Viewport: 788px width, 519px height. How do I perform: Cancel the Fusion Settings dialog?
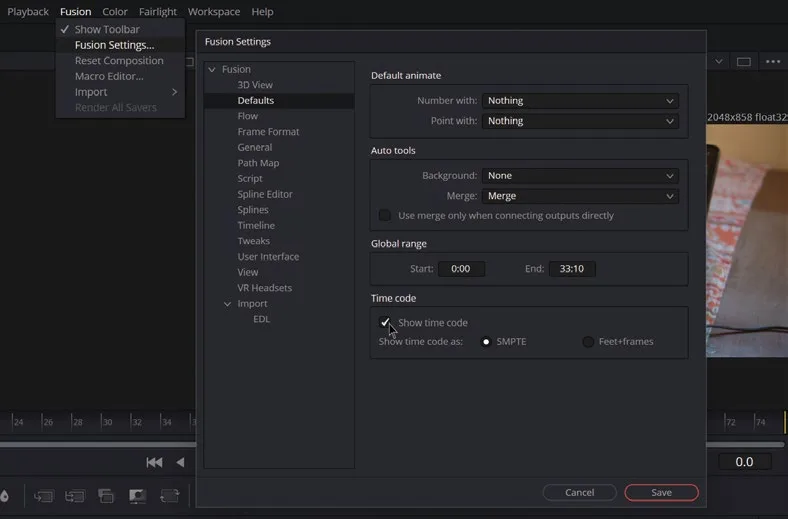[579, 492]
